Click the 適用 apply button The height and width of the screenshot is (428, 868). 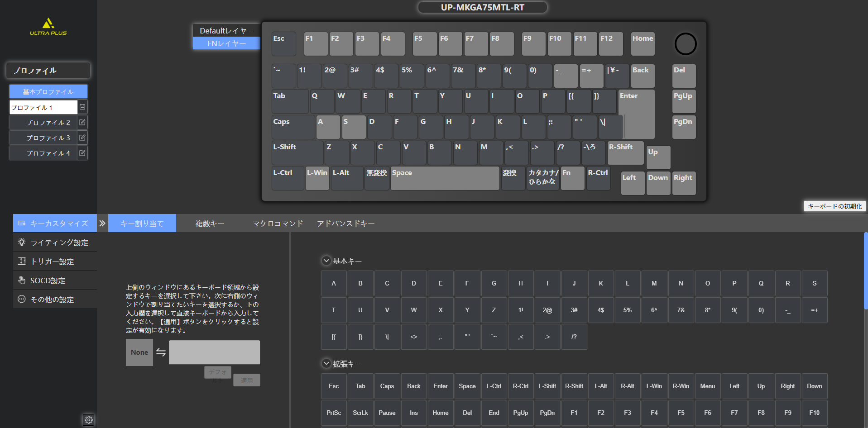[247, 380]
